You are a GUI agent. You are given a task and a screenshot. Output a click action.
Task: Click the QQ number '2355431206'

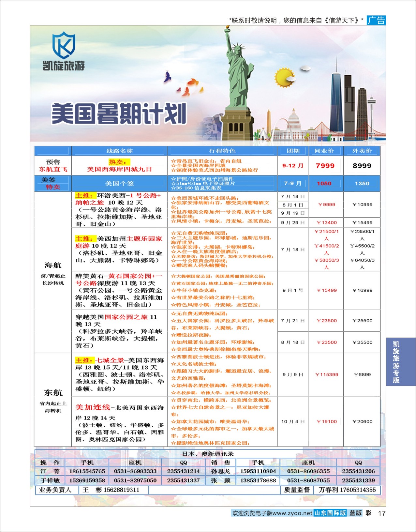coord(358,471)
